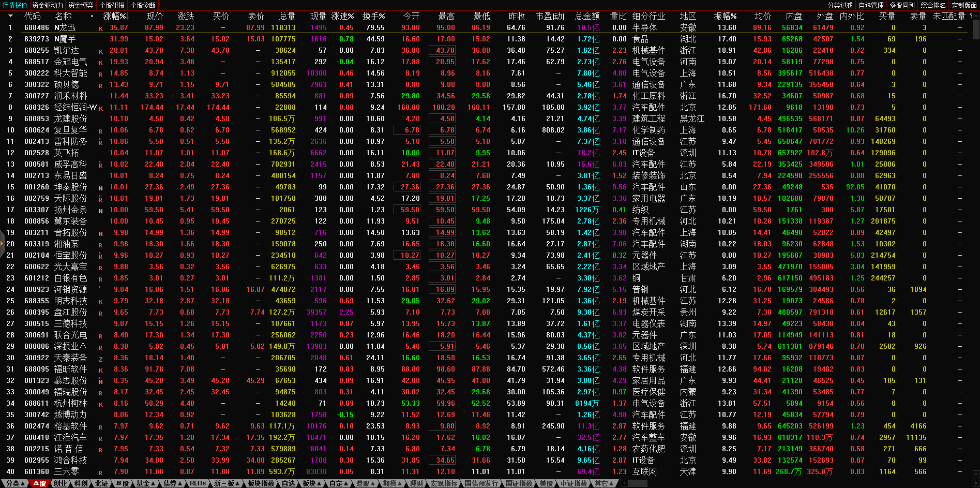Image resolution: width=980 pixels, height=488 pixels.
Task: Open the 个股诊断 tab
Action: [x=143, y=5]
